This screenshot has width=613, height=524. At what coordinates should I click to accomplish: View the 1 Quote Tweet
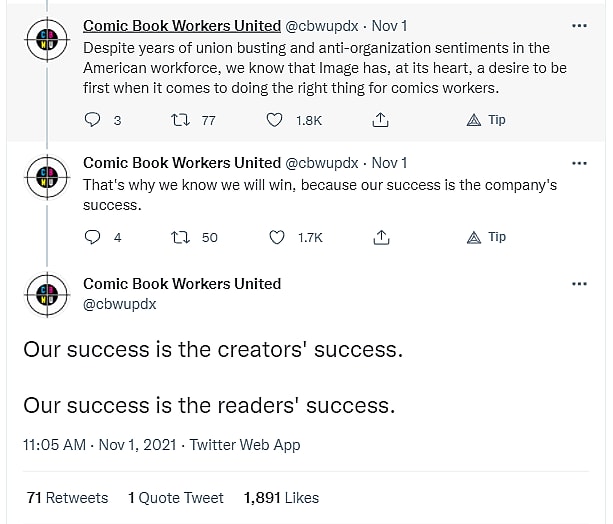(x=176, y=497)
